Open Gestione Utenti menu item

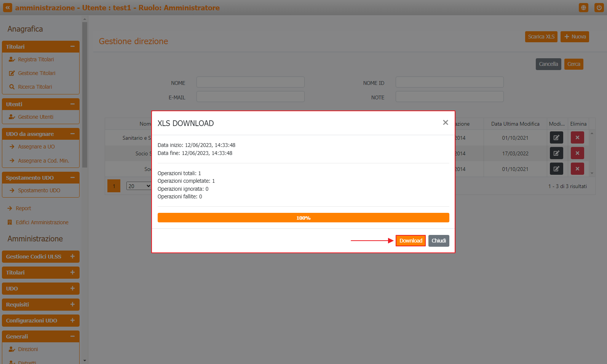click(x=35, y=117)
